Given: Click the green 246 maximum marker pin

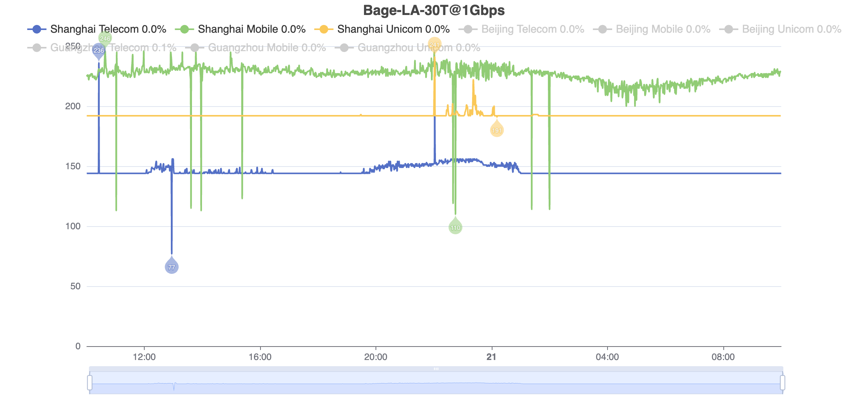Looking at the screenshot, I should click(105, 38).
